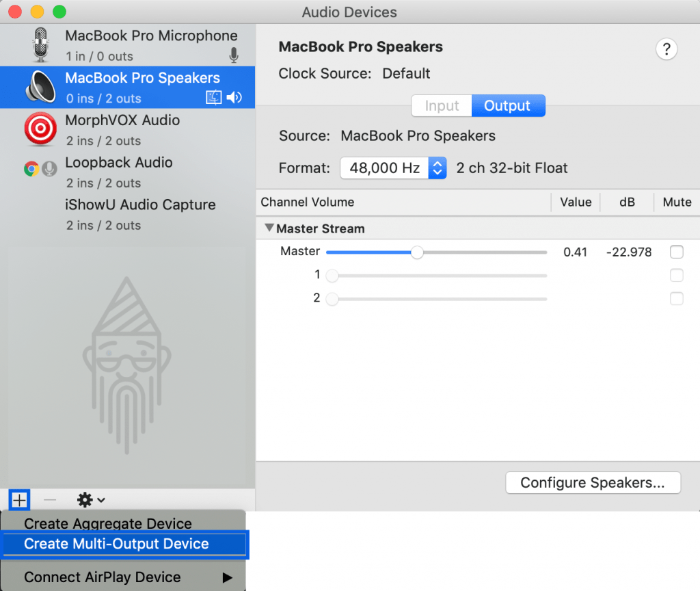Collapse the Master Stream disclosure triangle
This screenshot has width=700, height=591.
click(269, 228)
